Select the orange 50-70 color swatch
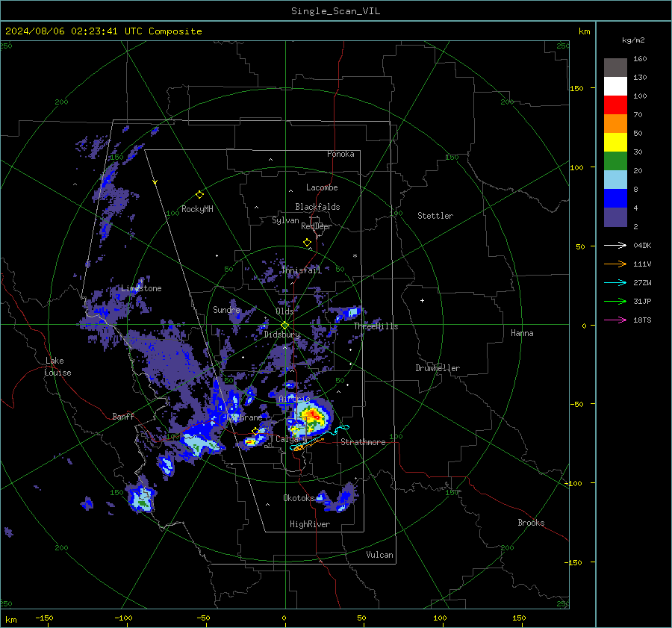This screenshot has width=672, height=628. (615, 124)
